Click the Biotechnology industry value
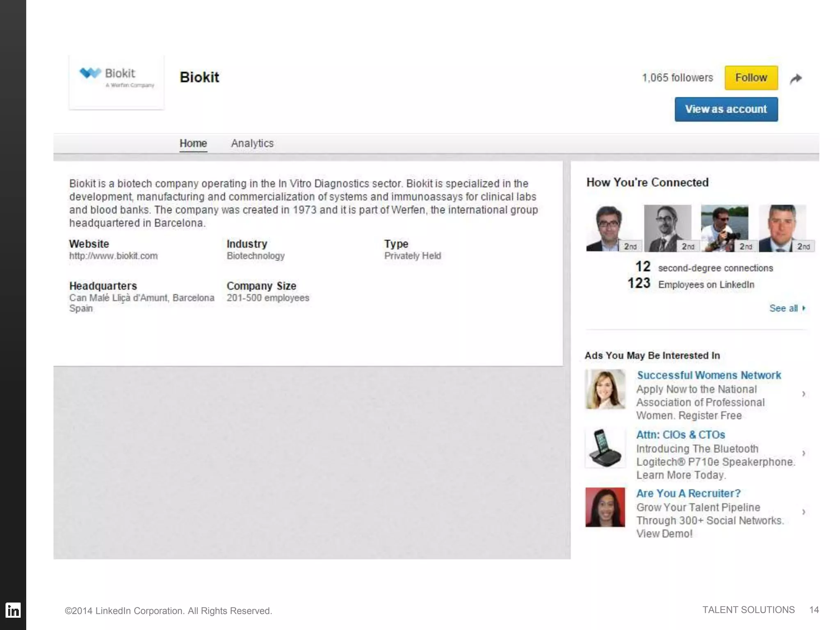This screenshot has height=630, width=840. tap(256, 256)
